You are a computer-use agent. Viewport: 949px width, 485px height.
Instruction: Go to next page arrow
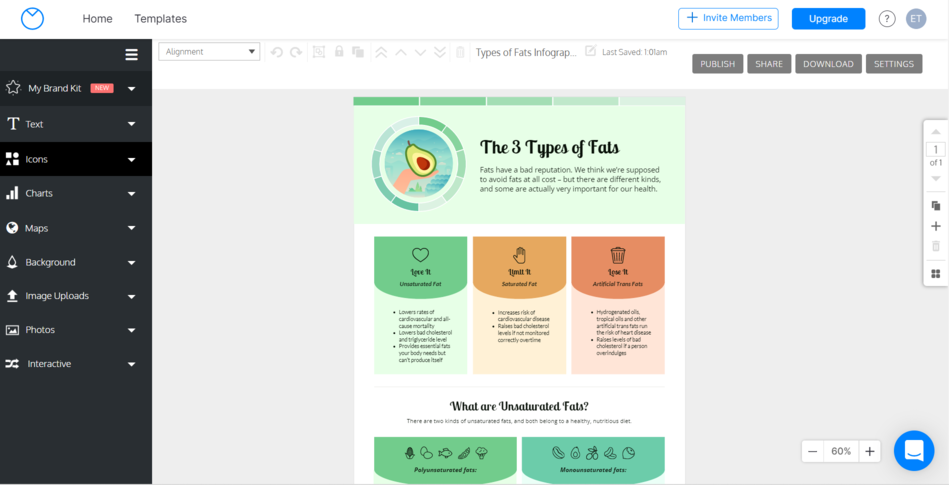936,178
